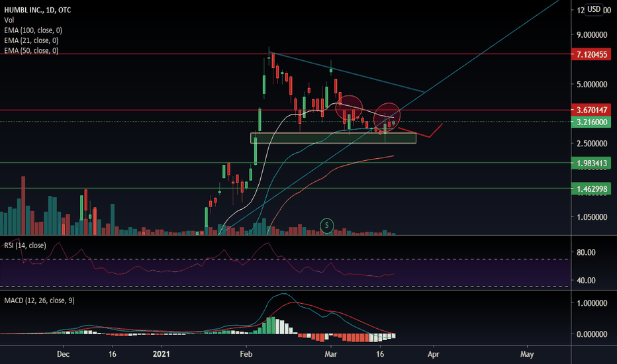Click the 1.050000 price axis value
This screenshot has width=617, height=364.
[x=592, y=217]
